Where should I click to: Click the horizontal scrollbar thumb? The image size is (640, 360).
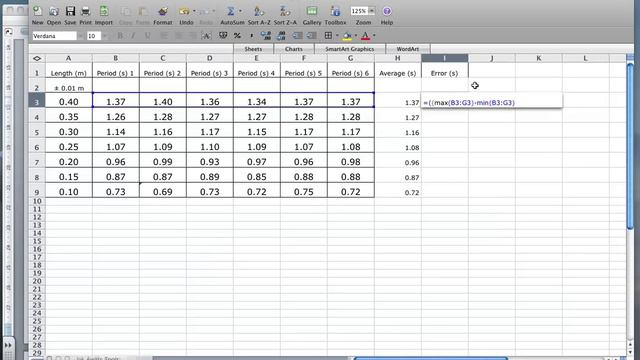pos(431,358)
